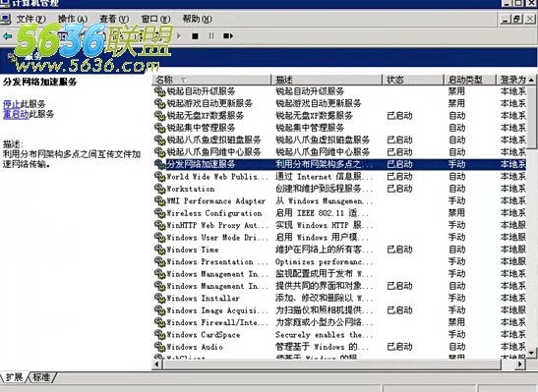This screenshot has width=538, height=392.
Task: Select Windows Time service name
Action: tap(193, 250)
